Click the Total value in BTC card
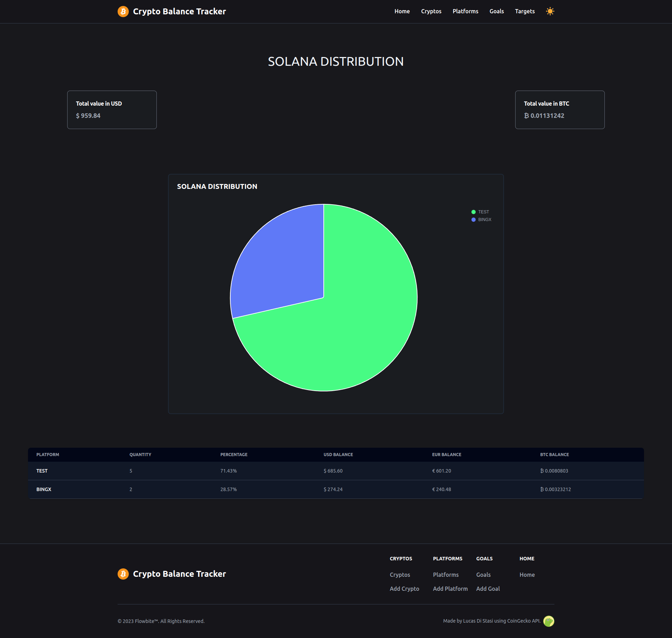This screenshot has width=672, height=638. tap(560, 110)
